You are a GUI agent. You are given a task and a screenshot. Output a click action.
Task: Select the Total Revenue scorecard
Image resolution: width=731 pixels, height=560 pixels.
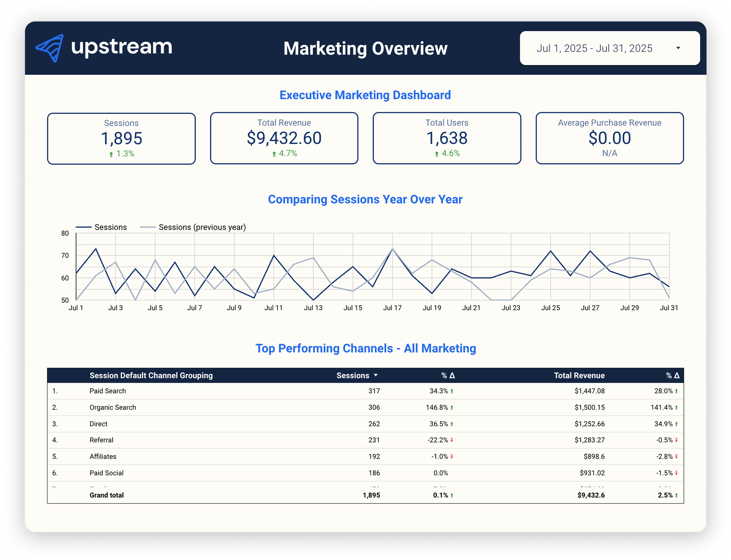pyautogui.click(x=284, y=138)
